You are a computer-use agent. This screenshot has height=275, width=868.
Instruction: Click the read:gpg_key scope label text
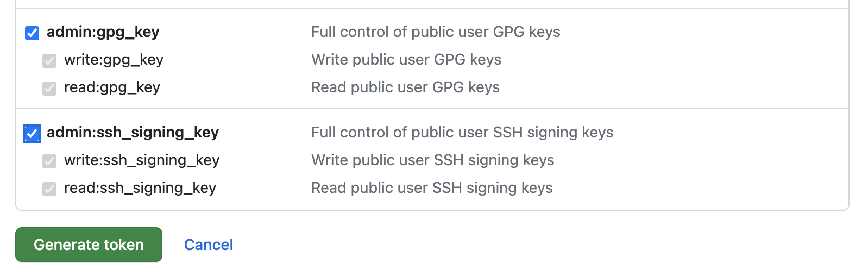tap(112, 87)
